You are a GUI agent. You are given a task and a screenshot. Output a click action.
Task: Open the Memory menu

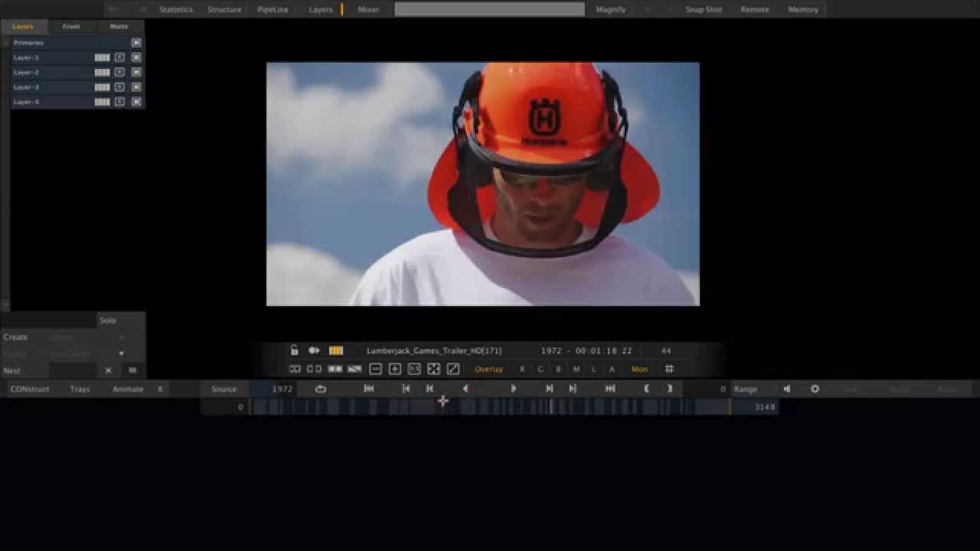click(x=803, y=9)
